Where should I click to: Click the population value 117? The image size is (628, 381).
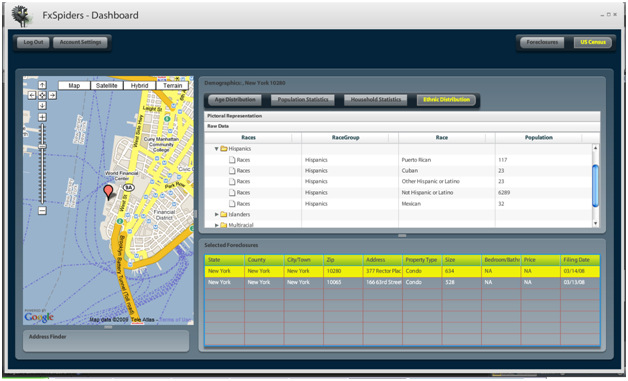503,160
